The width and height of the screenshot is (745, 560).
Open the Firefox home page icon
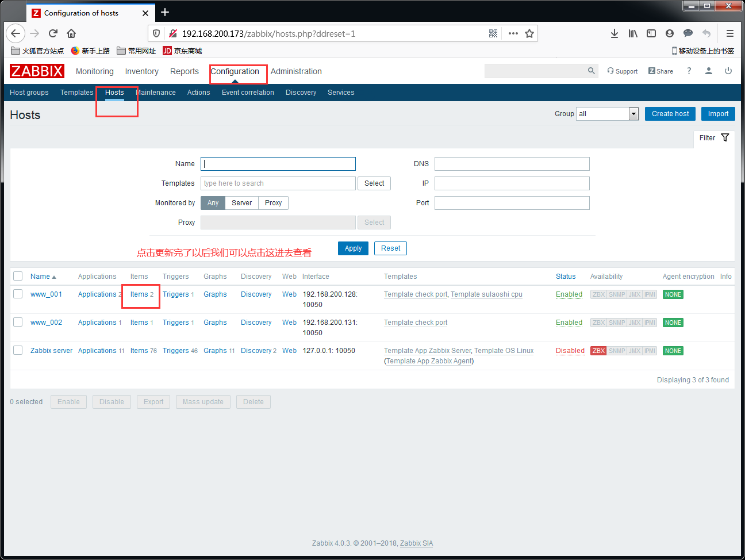coord(71,33)
